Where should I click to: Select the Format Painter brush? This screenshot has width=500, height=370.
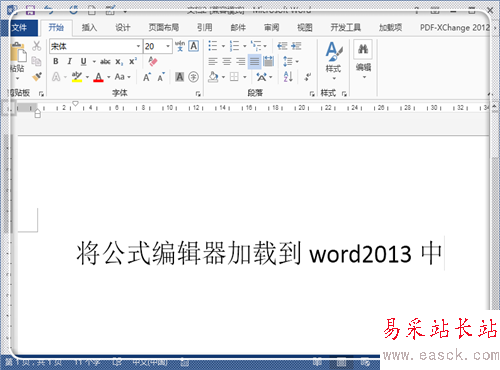coord(37,77)
